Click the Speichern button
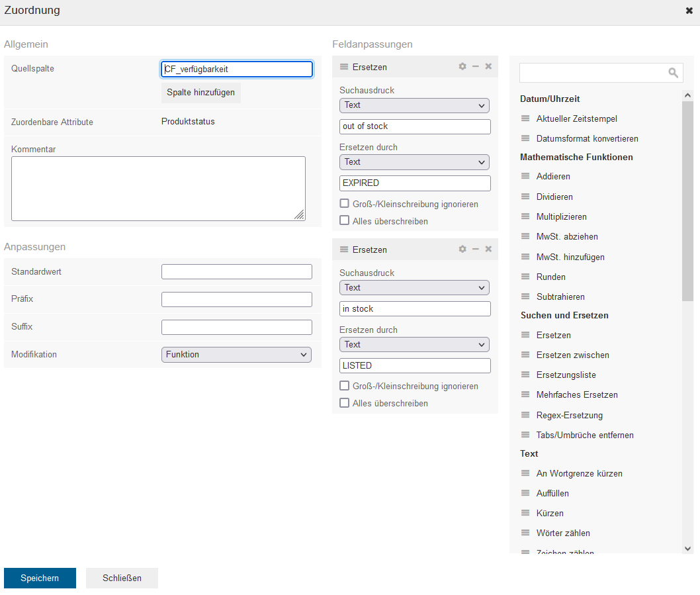The height and width of the screenshot is (595, 700). point(40,578)
